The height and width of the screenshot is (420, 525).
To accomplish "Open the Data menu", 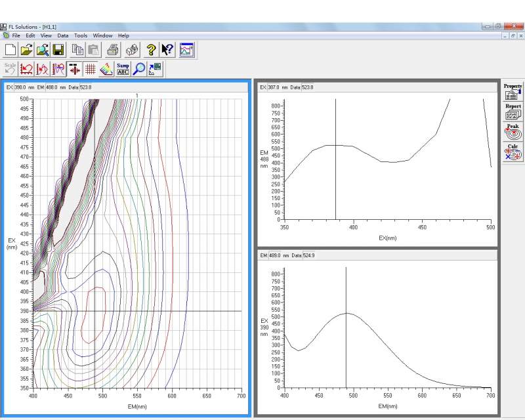I will coord(63,35).
